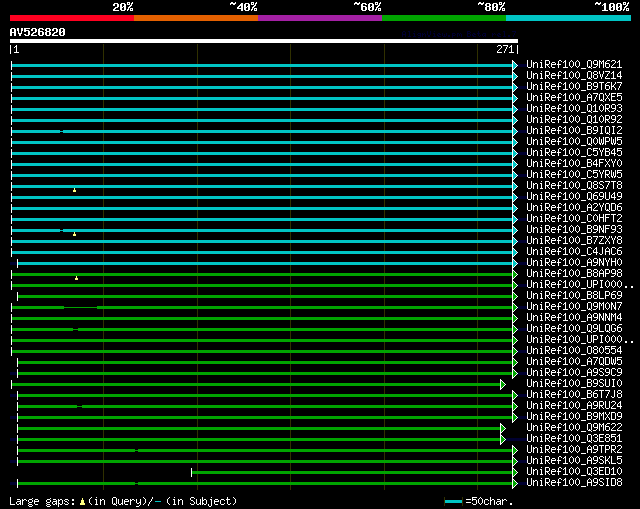Open label UniRef100_Q9M0N7
Image resolution: width=640 pixels, height=509 pixels.
574,307
